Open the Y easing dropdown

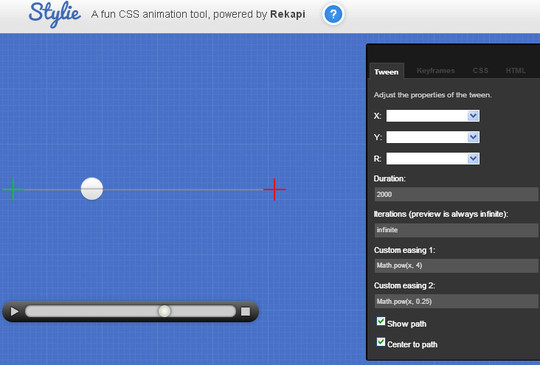click(433, 137)
